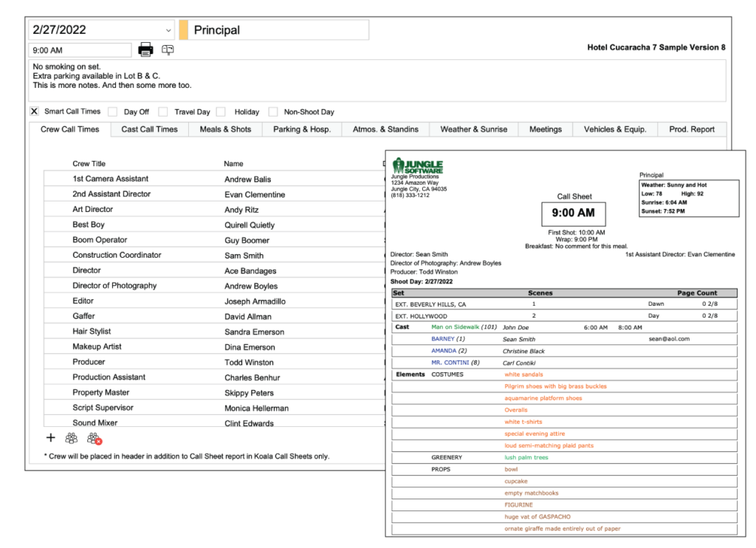Click the name Joseph Armadillo
Viewport: 756px width, 548px height.
click(x=255, y=301)
